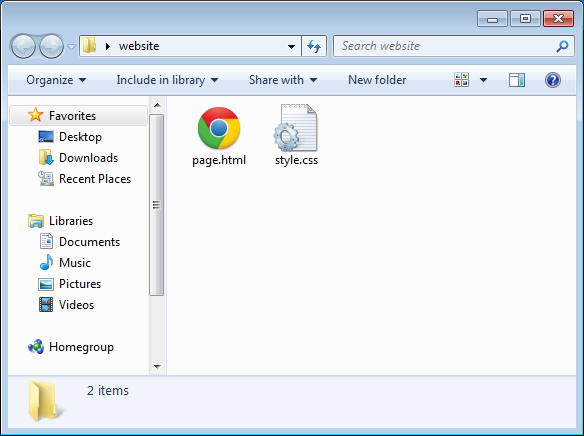Open the address bar history dropdown
584x436 pixels.
[x=291, y=47]
